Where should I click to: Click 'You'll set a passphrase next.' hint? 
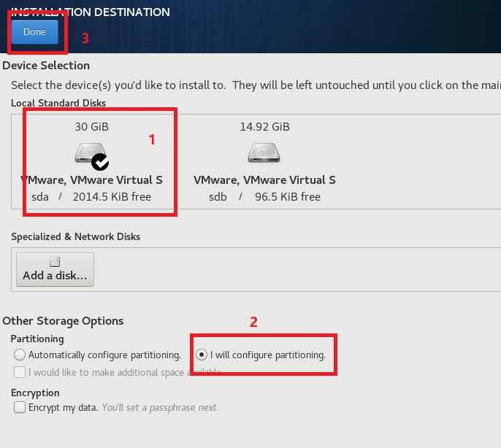point(161,407)
